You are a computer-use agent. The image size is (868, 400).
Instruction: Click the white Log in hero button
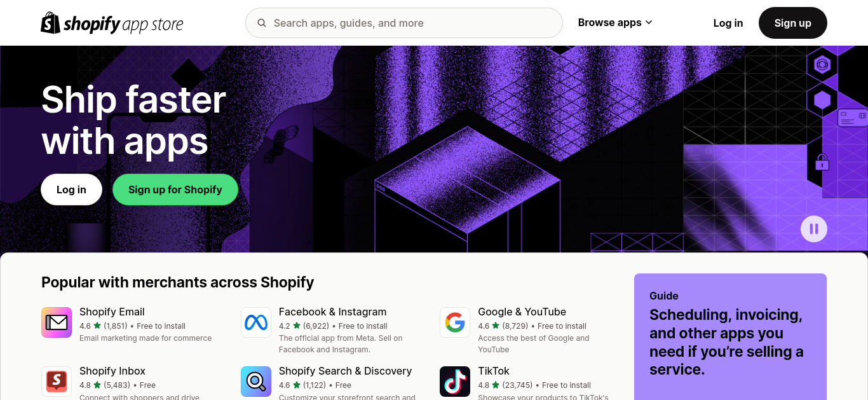(x=71, y=190)
